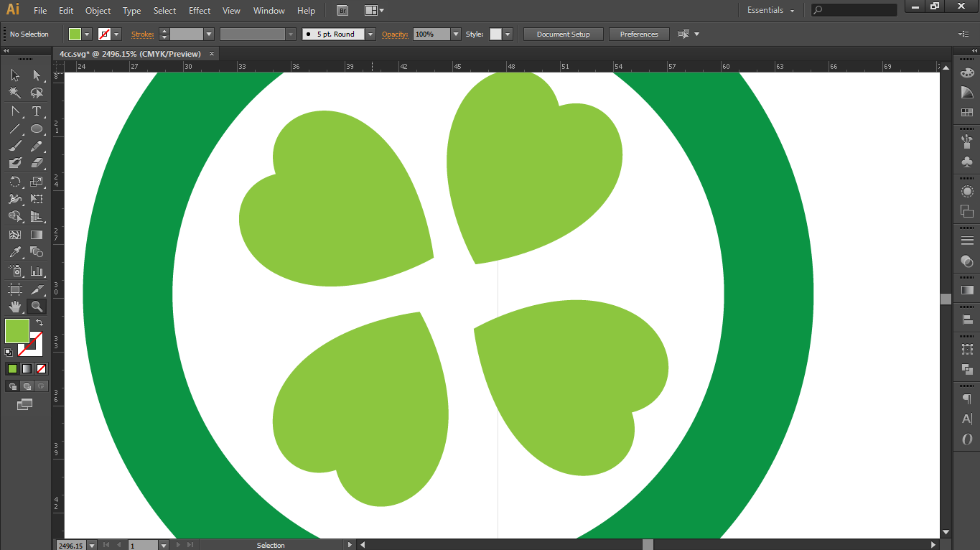Select the Perspective Grid tool
Screen dimensions: 980x550
37,216
